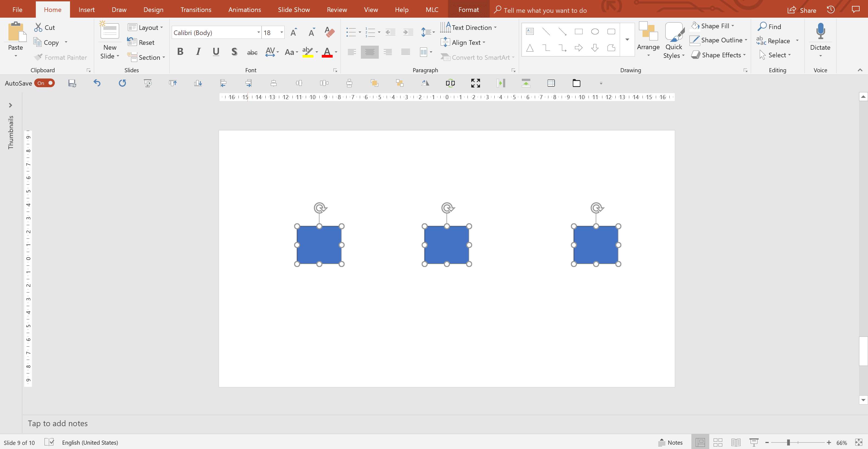868x449 pixels.
Task: Undo the last action
Action: tap(97, 83)
